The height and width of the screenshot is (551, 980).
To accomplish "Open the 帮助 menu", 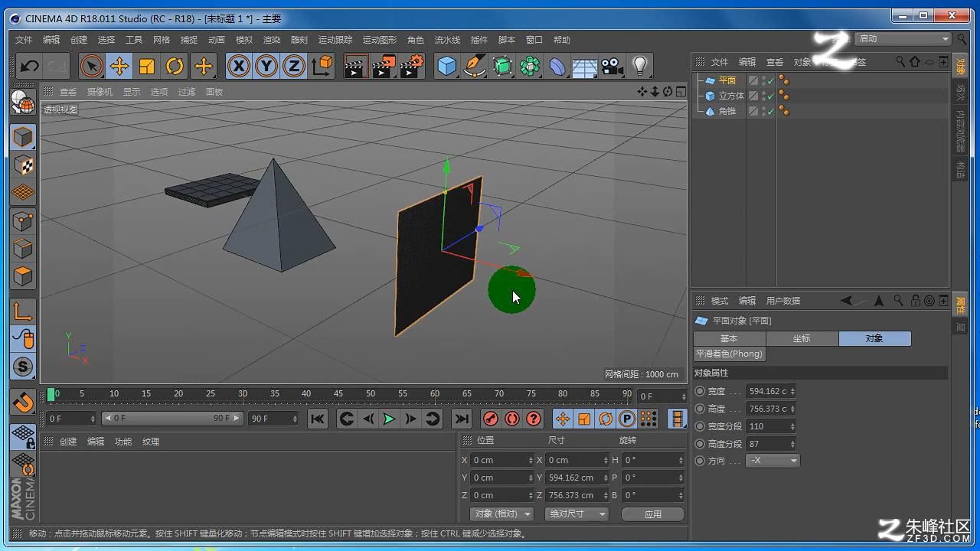I will [x=562, y=40].
